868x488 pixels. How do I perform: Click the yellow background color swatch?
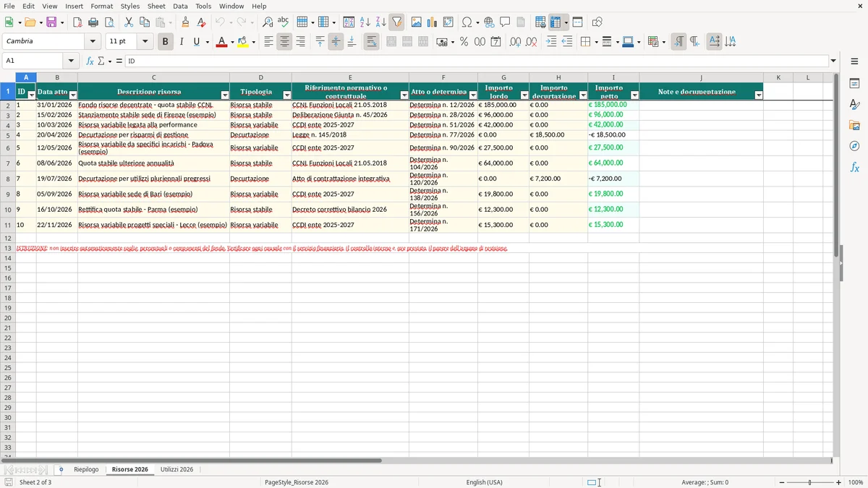(243, 42)
